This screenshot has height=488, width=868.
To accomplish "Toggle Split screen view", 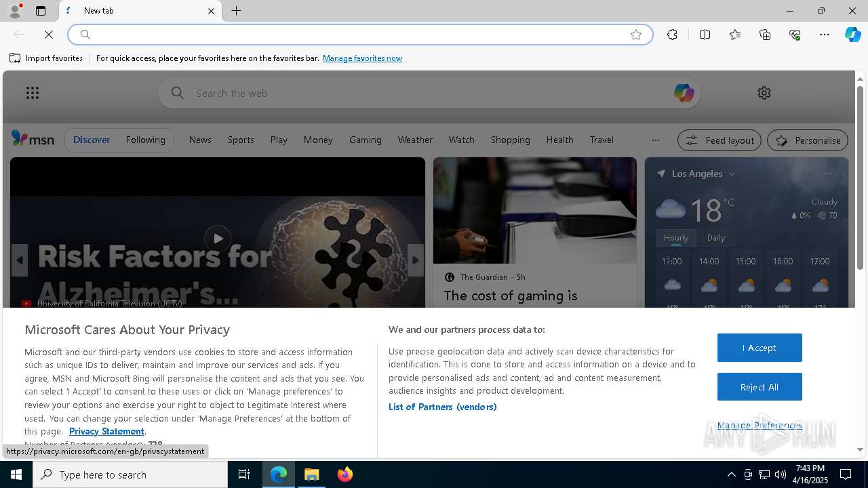I will pos(705,35).
